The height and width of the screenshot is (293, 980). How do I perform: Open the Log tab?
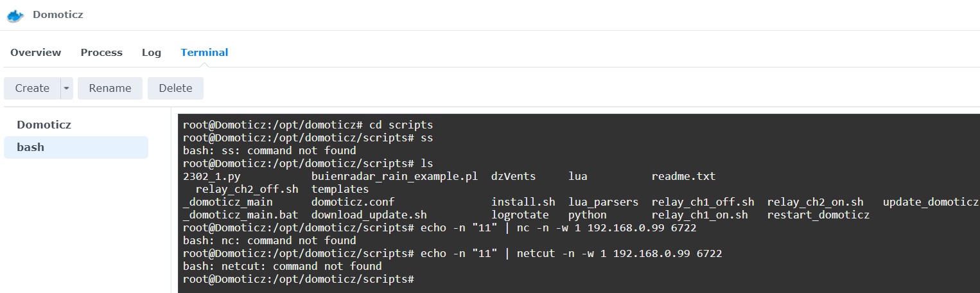tap(152, 53)
